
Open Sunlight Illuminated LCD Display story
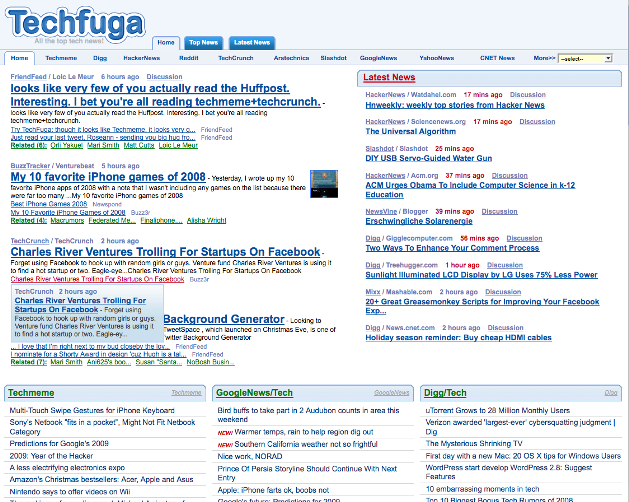(x=481, y=275)
